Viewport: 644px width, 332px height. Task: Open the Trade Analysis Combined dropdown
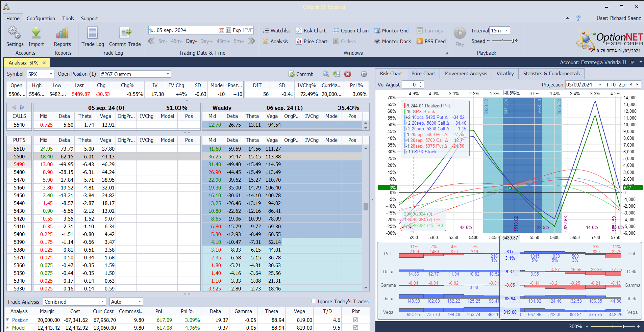click(x=103, y=302)
